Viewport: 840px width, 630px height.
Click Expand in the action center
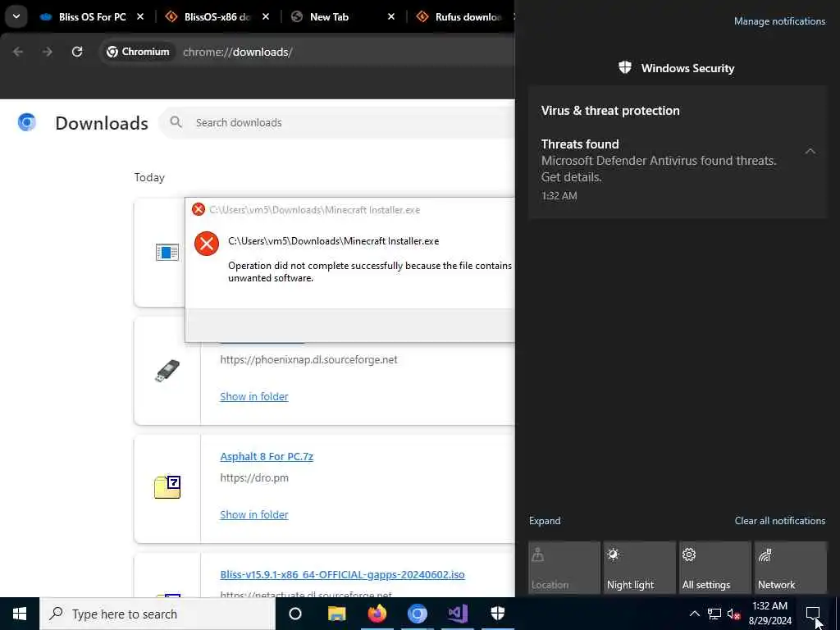(x=545, y=521)
